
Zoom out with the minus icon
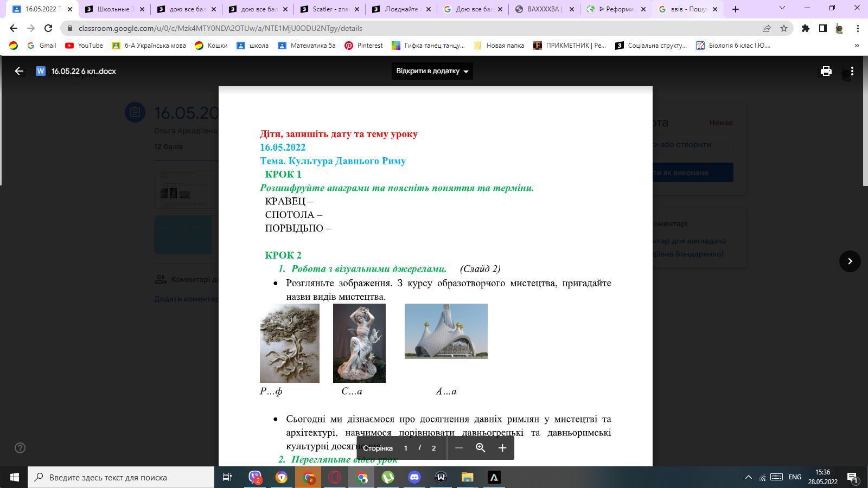459,448
